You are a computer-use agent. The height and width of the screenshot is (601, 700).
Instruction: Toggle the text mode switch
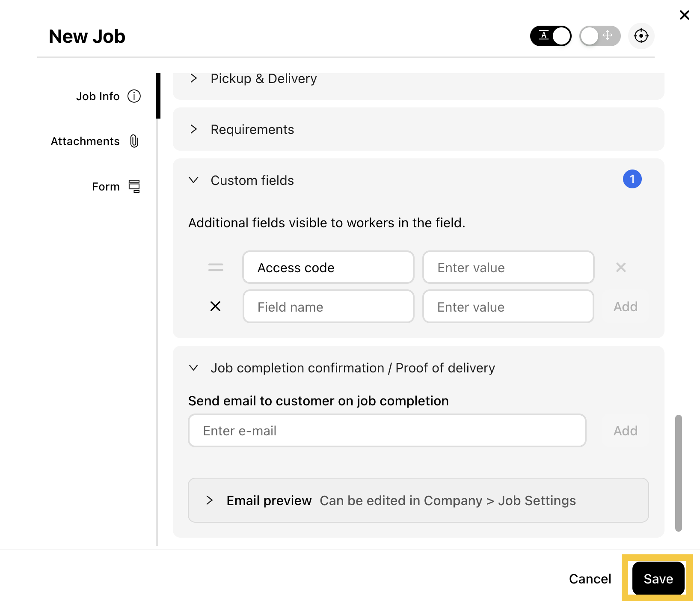[x=551, y=36]
